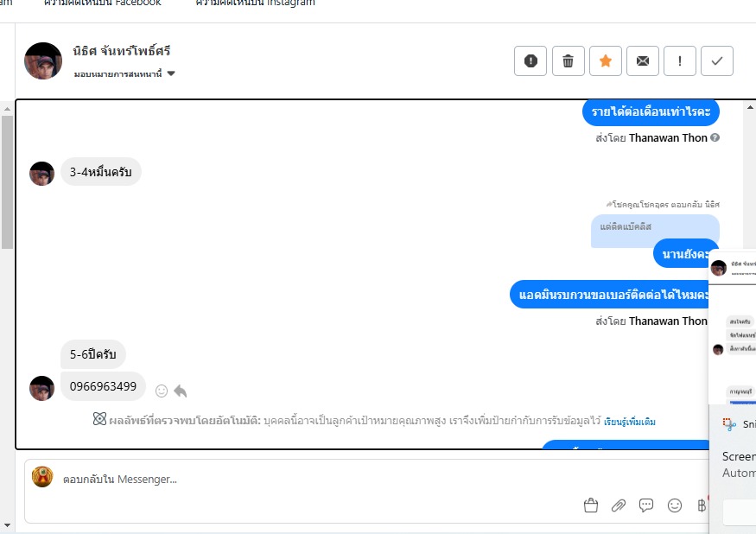
Task: Mark conversation done with checkmark button
Action: [x=717, y=60]
